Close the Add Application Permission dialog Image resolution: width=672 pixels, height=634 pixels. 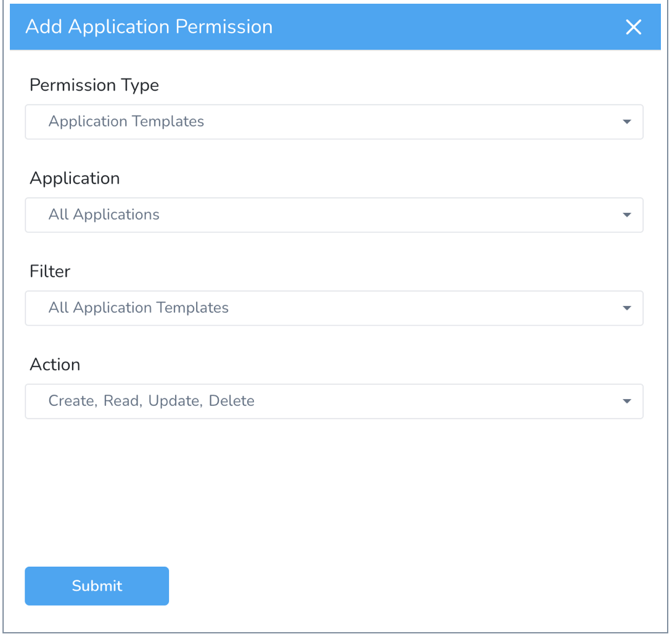pos(633,27)
